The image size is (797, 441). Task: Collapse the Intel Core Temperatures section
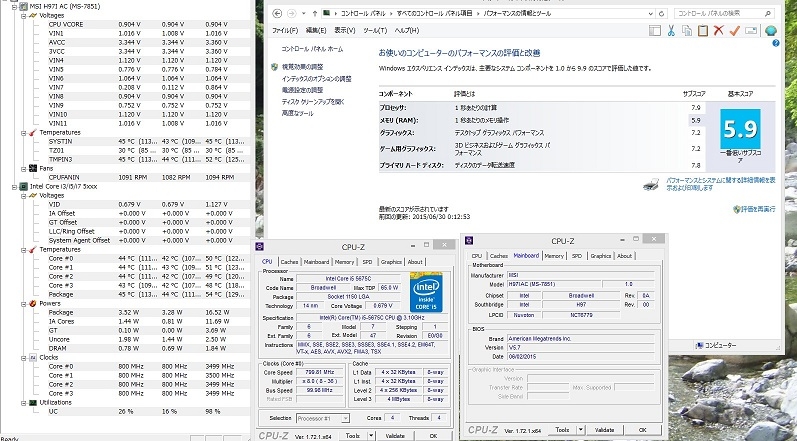click(22, 249)
